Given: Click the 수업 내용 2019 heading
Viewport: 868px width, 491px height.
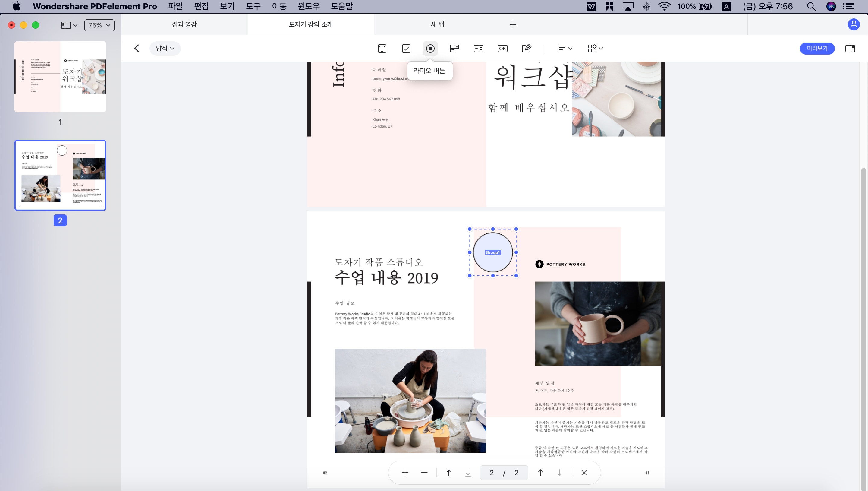Looking at the screenshot, I should 386,278.
